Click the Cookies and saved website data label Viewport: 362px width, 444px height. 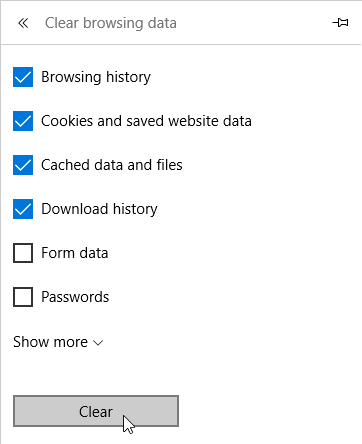146,121
